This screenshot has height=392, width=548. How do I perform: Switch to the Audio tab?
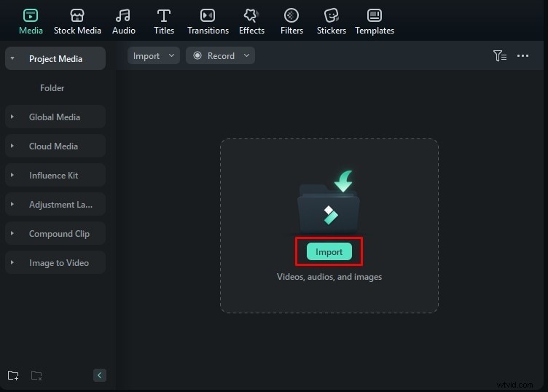(124, 22)
